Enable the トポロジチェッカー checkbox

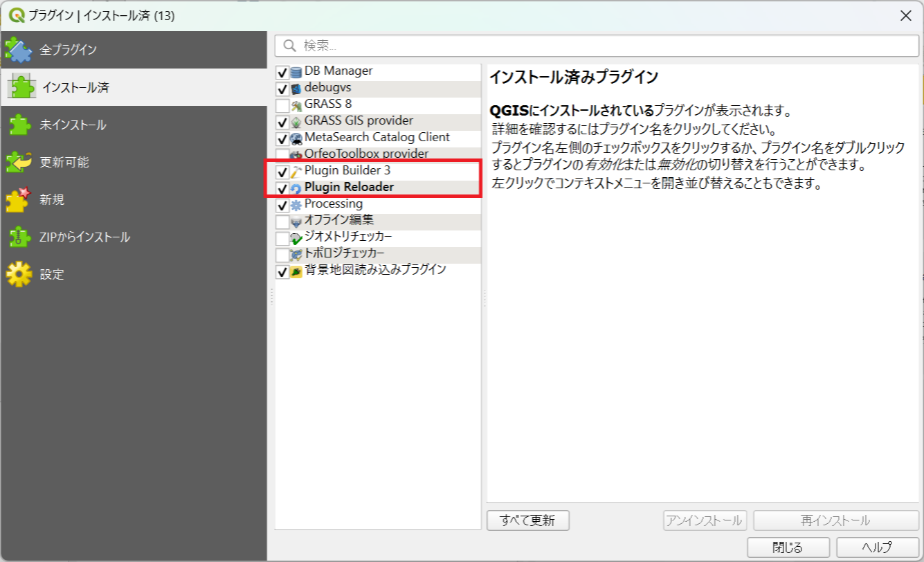282,255
